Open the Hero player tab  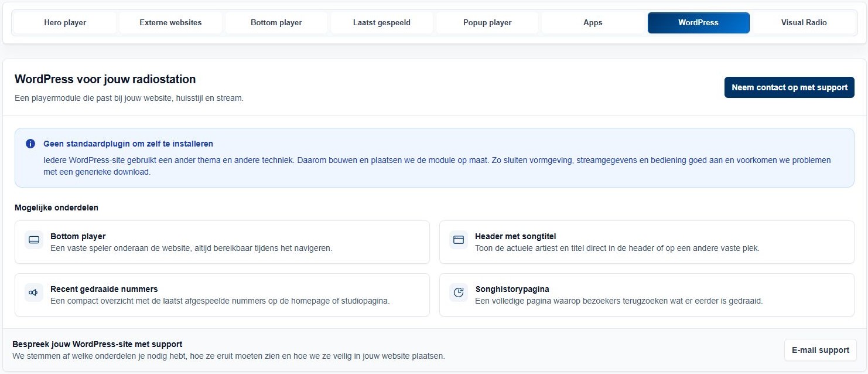pyautogui.click(x=65, y=23)
